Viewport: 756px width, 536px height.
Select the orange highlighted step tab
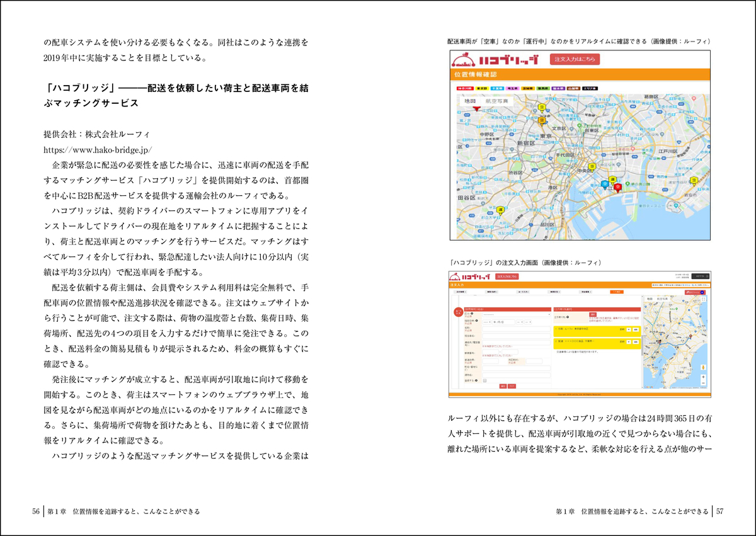point(617,292)
